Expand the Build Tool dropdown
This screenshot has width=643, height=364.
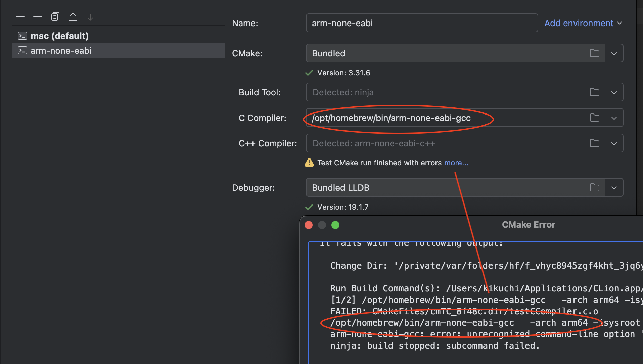point(614,92)
